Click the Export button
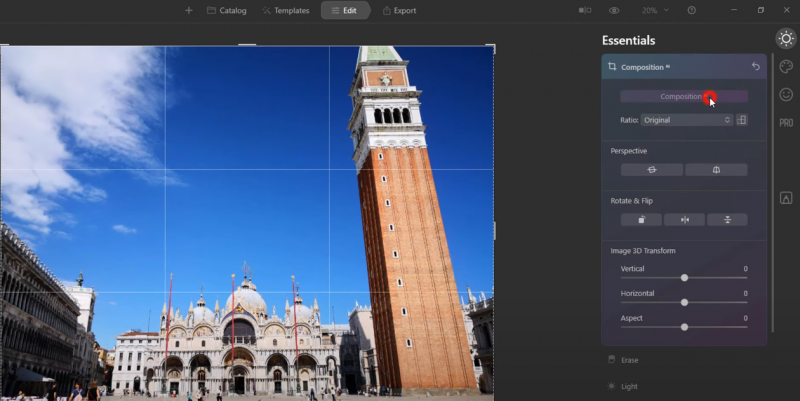This screenshot has width=800, height=401. (x=399, y=10)
